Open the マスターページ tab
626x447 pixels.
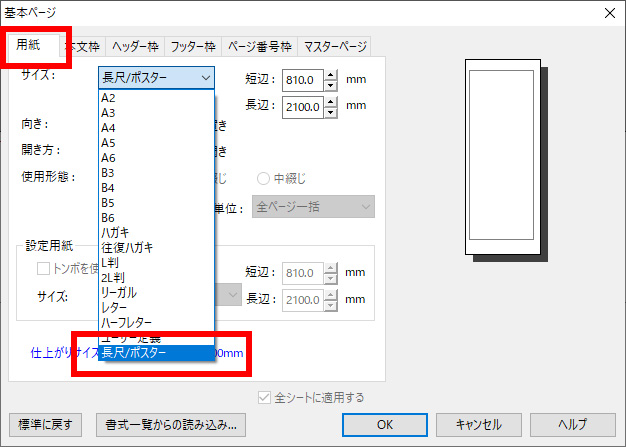click(335, 47)
